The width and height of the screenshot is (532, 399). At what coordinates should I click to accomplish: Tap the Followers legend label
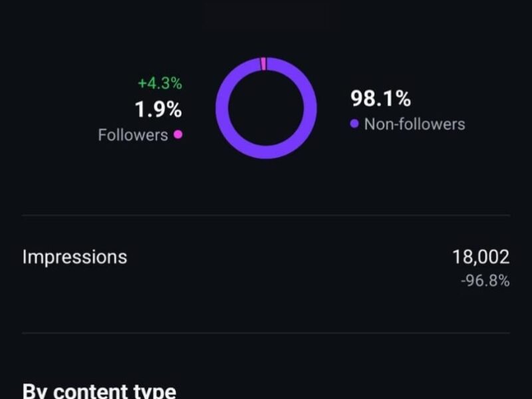133,135
